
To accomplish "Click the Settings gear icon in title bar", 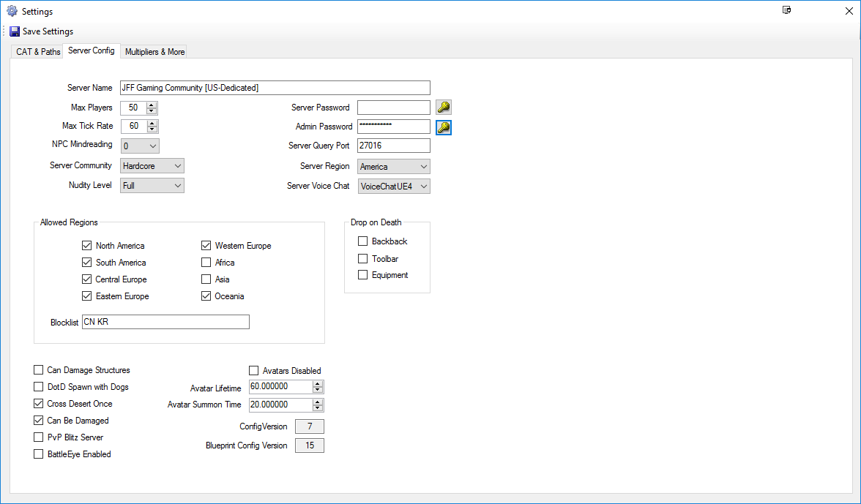I will pyautogui.click(x=12, y=11).
